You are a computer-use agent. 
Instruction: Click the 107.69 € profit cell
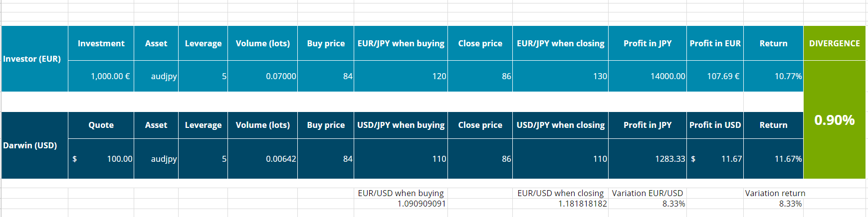(x=715, y=76)
